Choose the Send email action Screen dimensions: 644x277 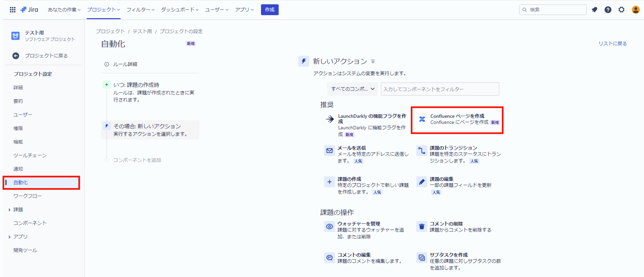366,155
